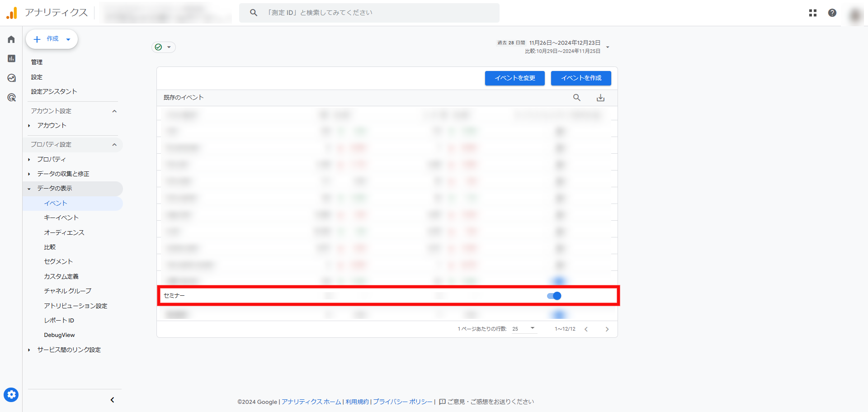Open the Home icon in left rail
Screen dimensions: 868x412
11,39
